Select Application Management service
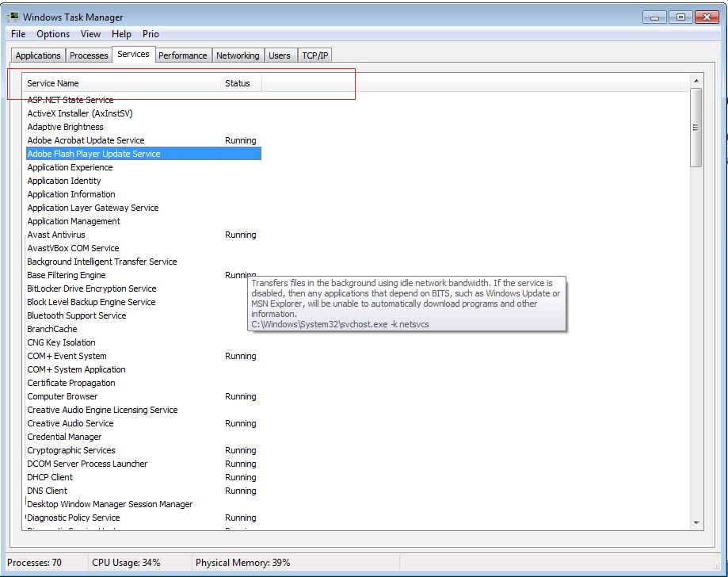 (143, 221)
